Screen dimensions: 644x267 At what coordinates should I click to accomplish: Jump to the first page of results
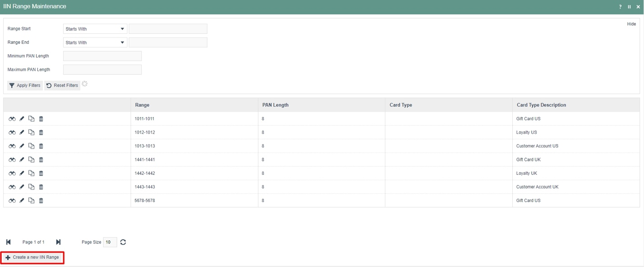pyautogui.click(x=8, y=242)
